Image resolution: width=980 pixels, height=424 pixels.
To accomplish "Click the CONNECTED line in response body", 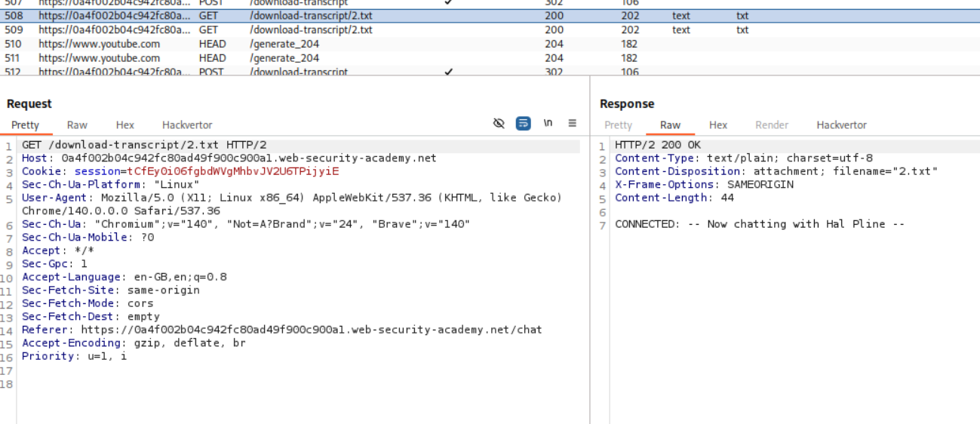I will (759, 224).
